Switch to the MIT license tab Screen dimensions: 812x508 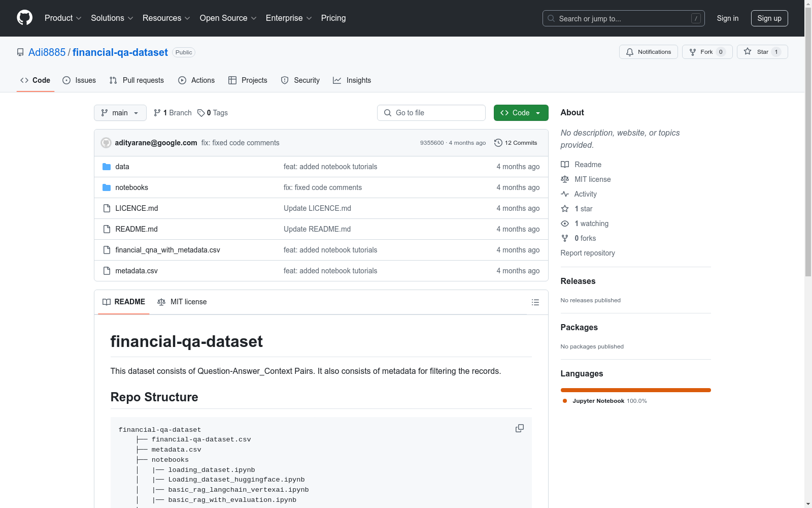[182, 302]
